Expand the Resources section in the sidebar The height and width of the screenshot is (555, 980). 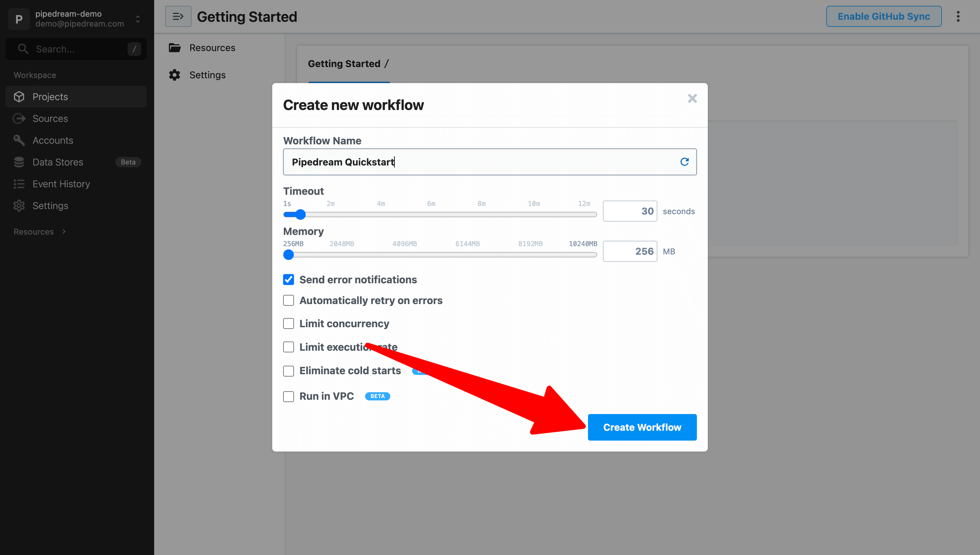pos(63,232)
